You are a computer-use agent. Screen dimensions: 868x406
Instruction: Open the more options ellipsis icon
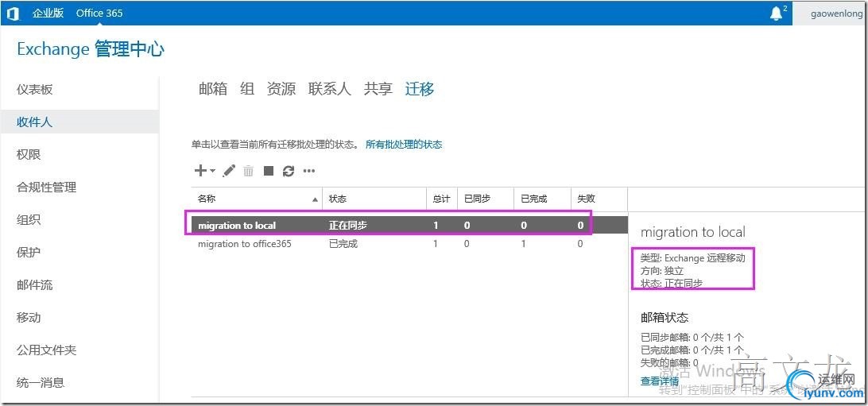(x=309, y=171)
